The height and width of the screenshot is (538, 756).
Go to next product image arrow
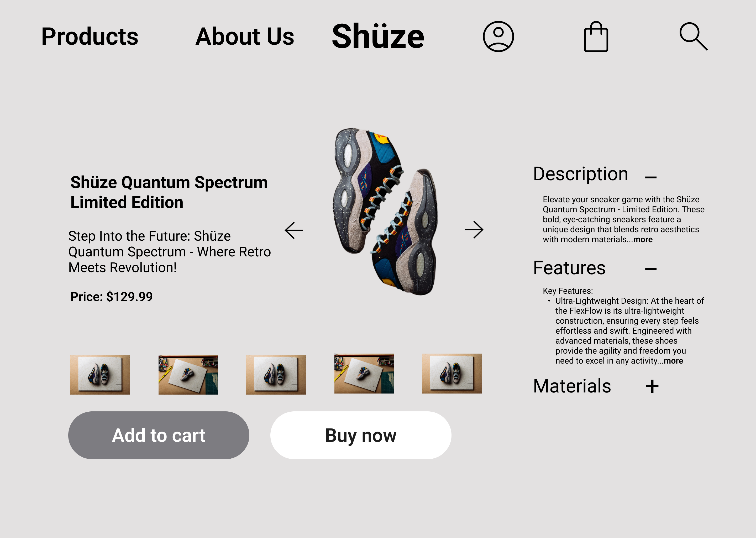pyautogui.click(x=474, y=230)
